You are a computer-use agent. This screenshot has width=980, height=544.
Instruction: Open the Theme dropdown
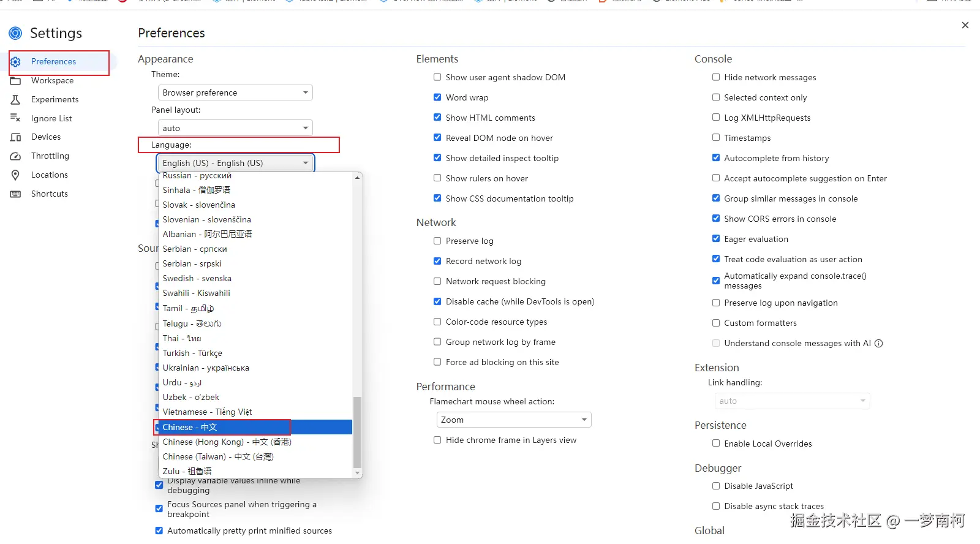click(x=235, y=93)
